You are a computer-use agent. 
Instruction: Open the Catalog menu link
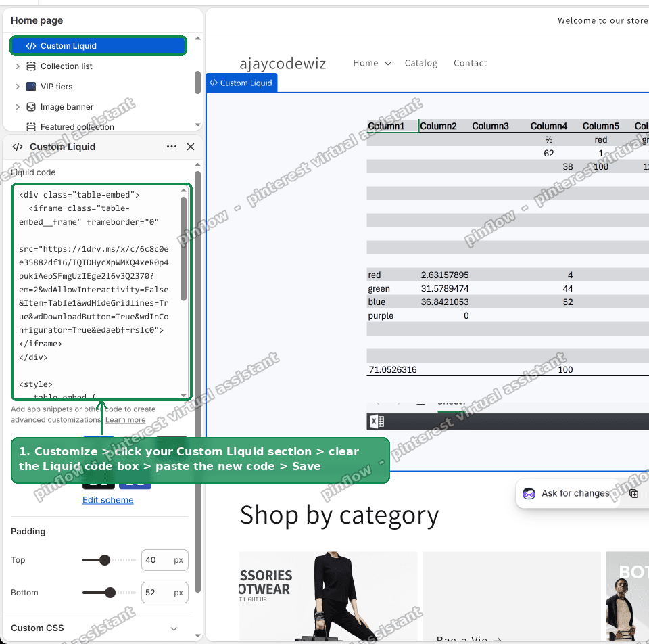point(421,63)
